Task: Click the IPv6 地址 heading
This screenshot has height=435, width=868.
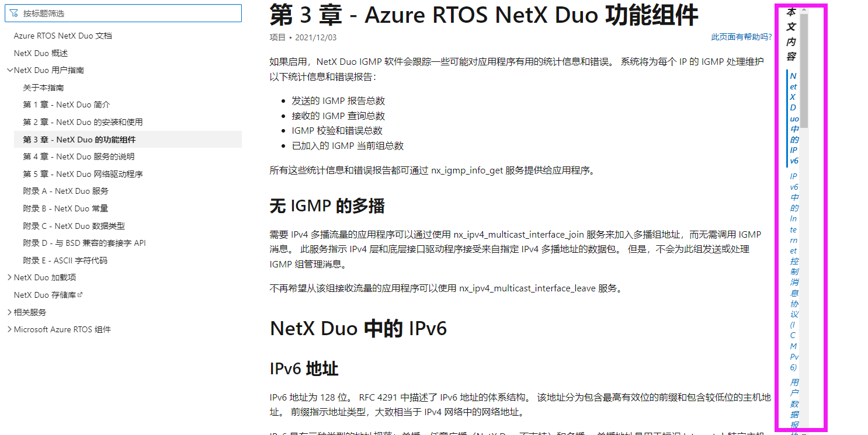Action: click(x=304, y=369)
